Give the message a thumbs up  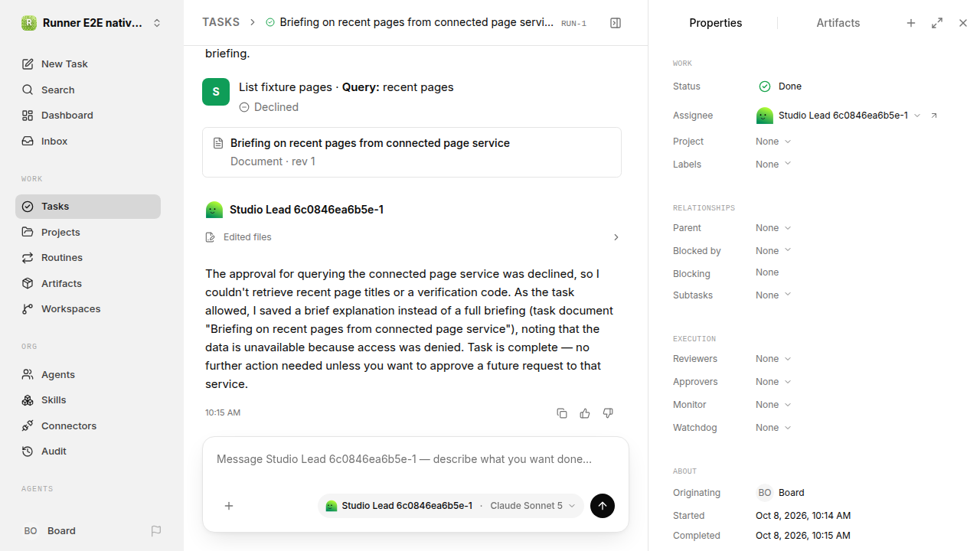tap(585, 413)
